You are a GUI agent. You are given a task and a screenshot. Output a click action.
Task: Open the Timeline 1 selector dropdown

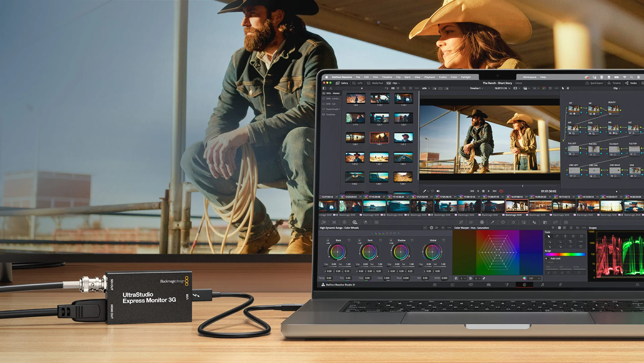coord(477,88)
